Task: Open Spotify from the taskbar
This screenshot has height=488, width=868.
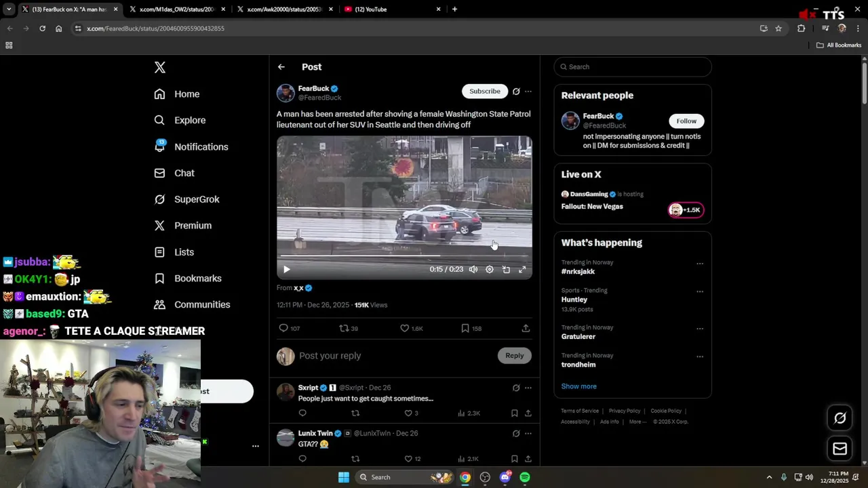Action: click(525, 477)
